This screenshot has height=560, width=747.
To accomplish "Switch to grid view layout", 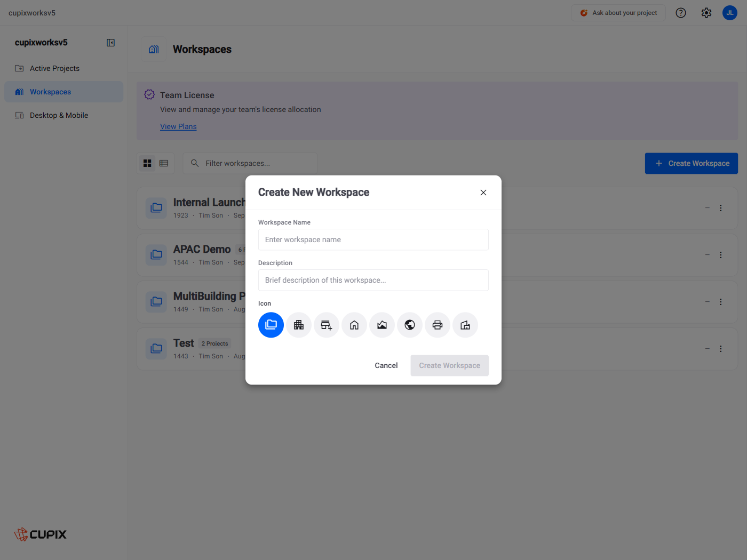I will 147,163.
